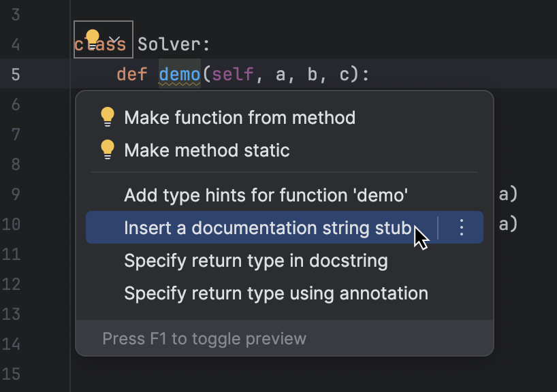Choose 'Add type hints for function demo'
Viewport: 557px width, 392px height.
266,195
